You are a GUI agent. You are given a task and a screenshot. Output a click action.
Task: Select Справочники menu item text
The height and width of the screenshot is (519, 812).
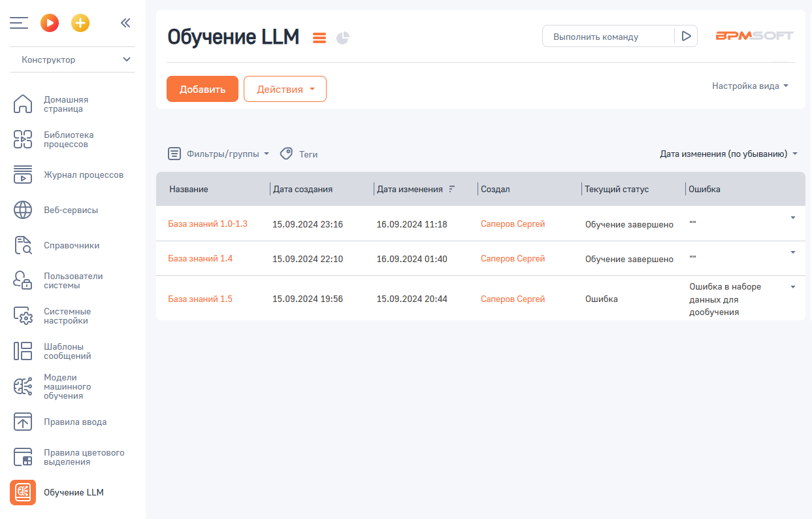point(72,245)
